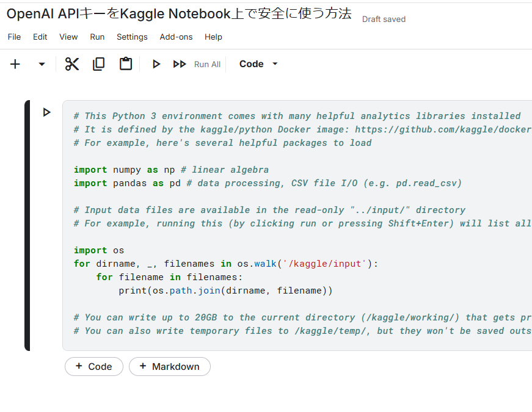Copy the cell with the copy icon

[99, 64]
